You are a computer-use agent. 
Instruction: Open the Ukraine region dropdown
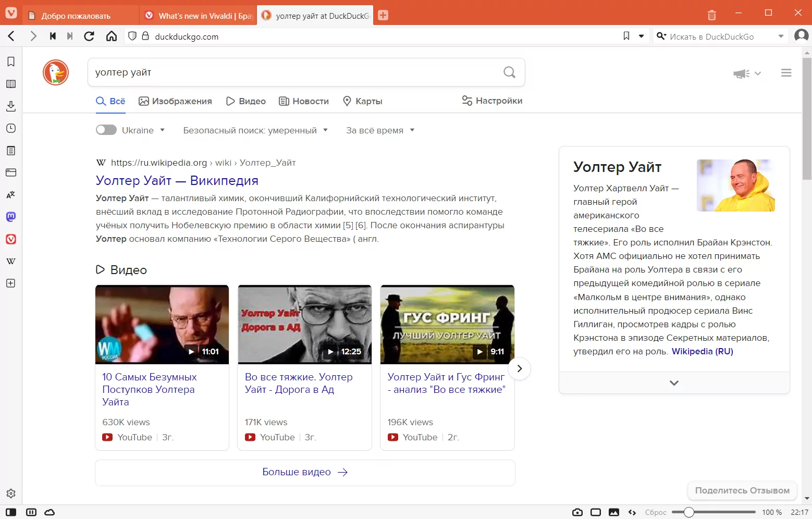coord(143,130)
